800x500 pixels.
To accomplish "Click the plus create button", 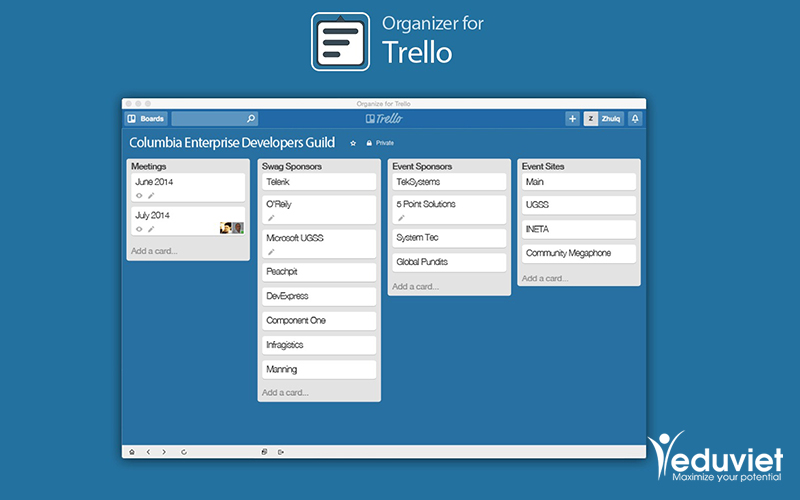I will pyautogui.click(x=572, y=119).
